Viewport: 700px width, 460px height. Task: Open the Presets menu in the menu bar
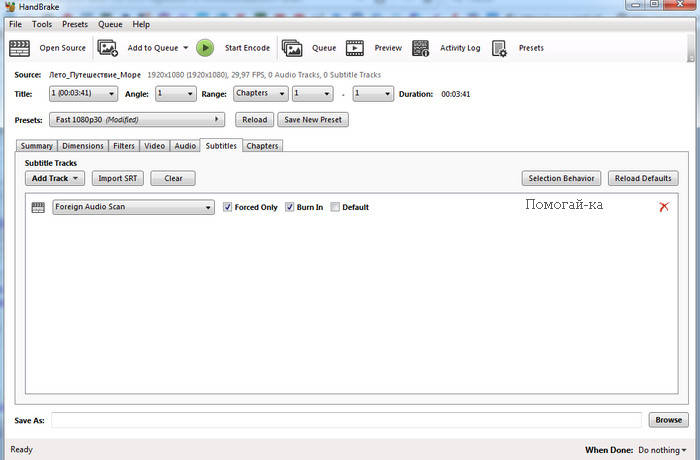(75, 24)
